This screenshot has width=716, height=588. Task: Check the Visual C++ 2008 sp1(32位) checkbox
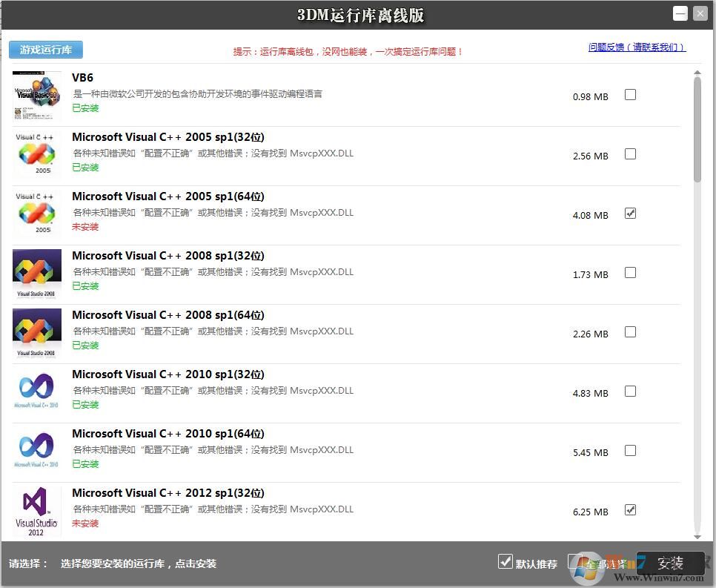click(x=630, y=272)
